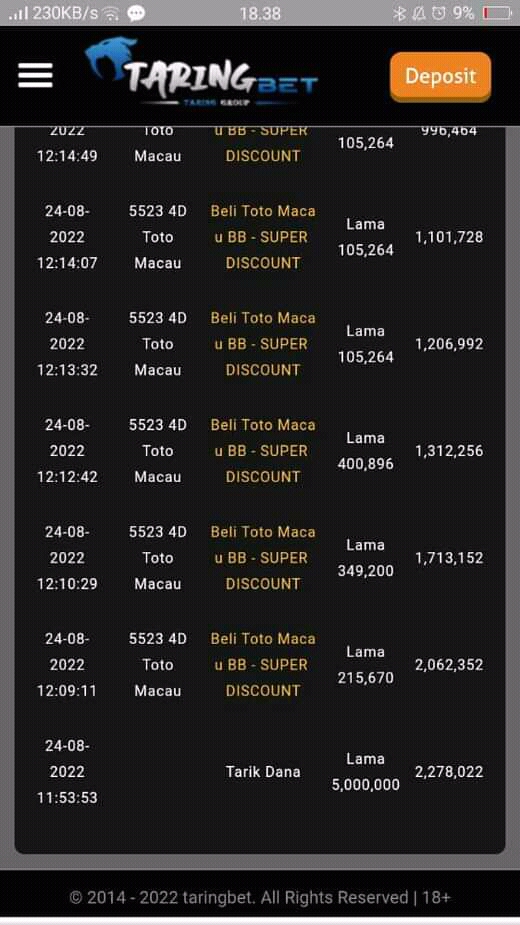The width and height of the screenshot is (520, 925).
Task: Tap the orange Deposit button
Action: click(440, 77)
